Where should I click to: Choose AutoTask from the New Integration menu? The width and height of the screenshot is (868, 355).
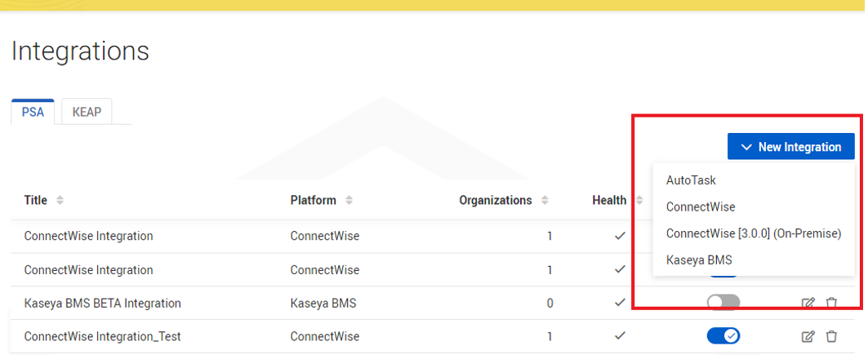pos(691,180)
